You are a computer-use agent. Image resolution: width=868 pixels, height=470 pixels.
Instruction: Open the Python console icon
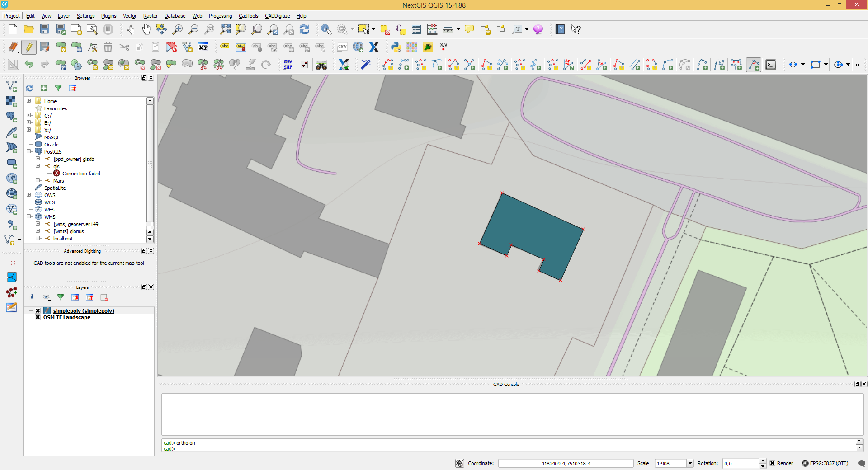(x=396, y=47)
